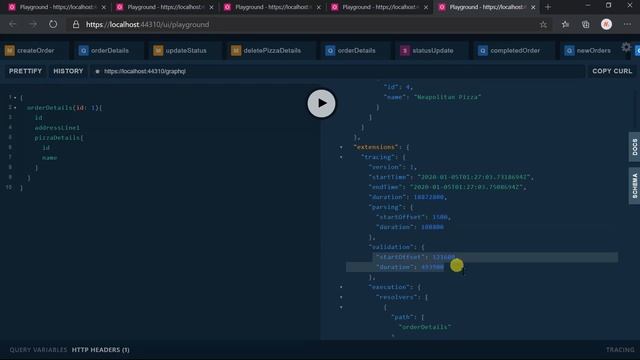Click the site lock icon
640x360 pixels.
click(76, 24)
